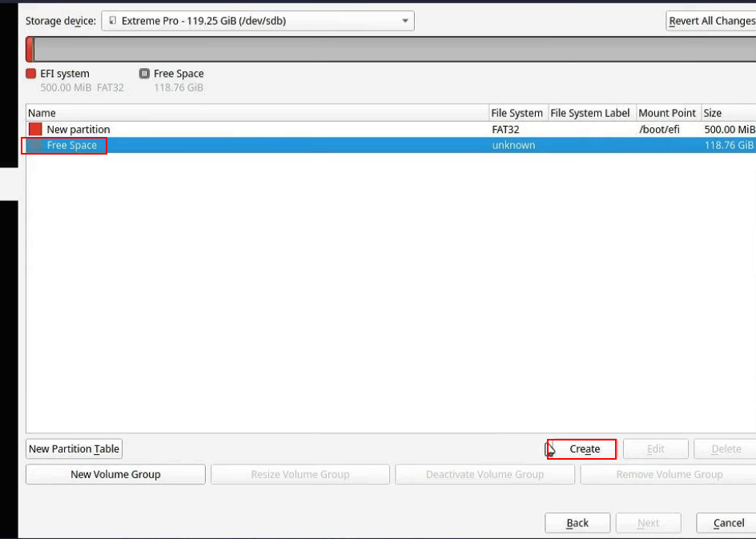Click the drive icon in Storage device box

[x=112, y=20]
